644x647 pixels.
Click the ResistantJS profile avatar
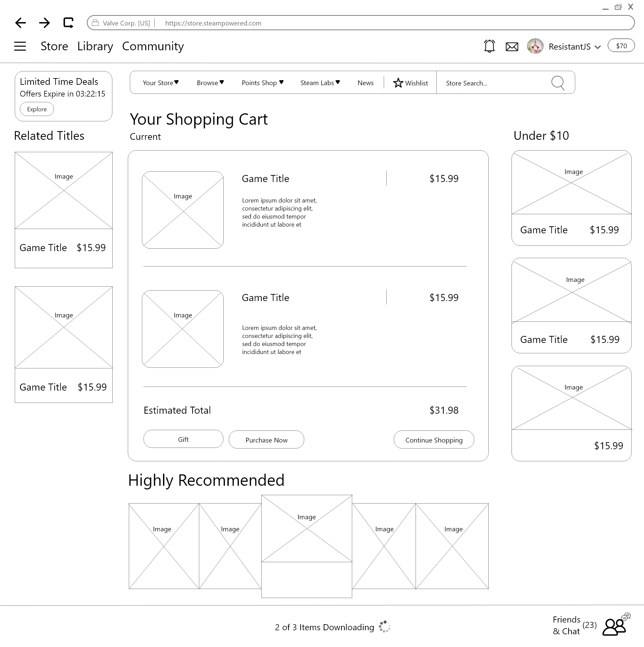535,46
